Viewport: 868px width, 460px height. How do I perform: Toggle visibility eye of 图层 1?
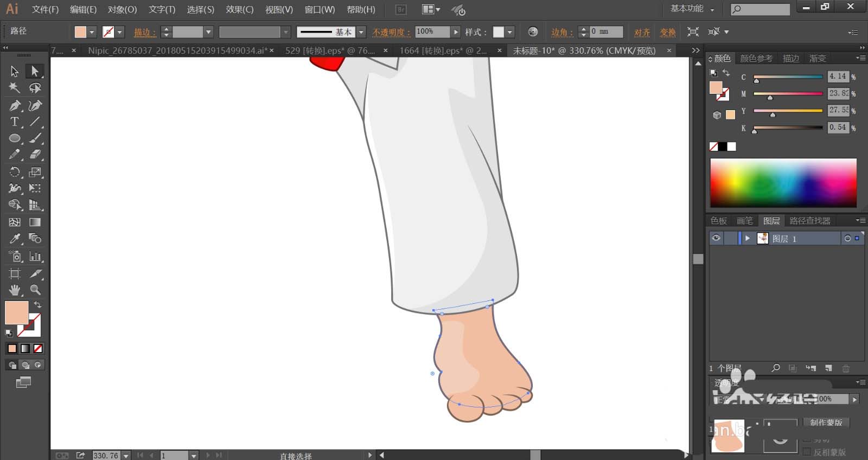coord(716,238)
